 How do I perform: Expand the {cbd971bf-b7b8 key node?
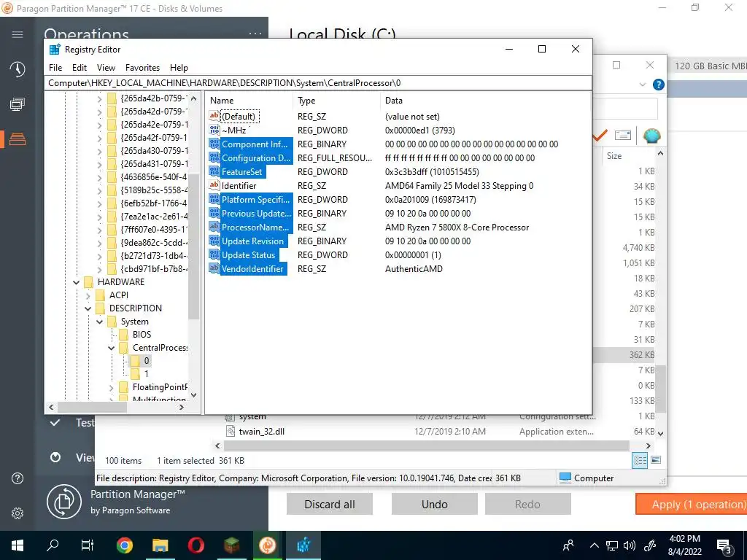click(x=99, y=270)
